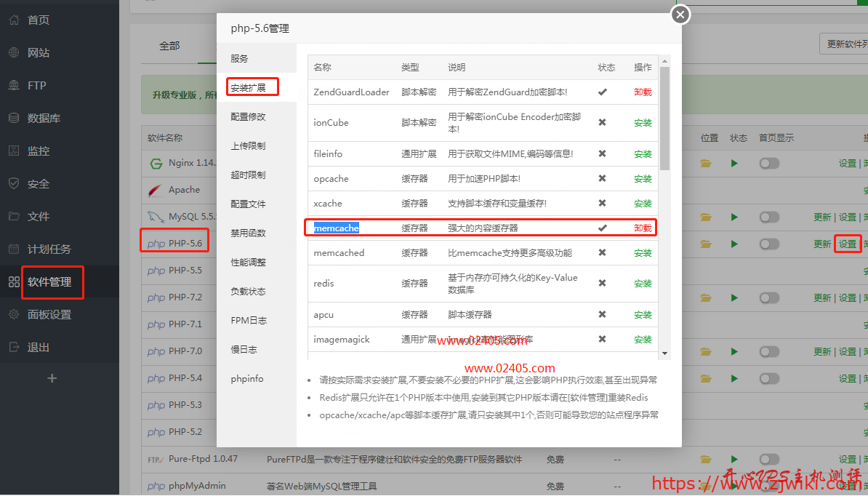
Task: Click the 软件管理 grid icon
Action: pyautogui.click(x=15, y=281)
